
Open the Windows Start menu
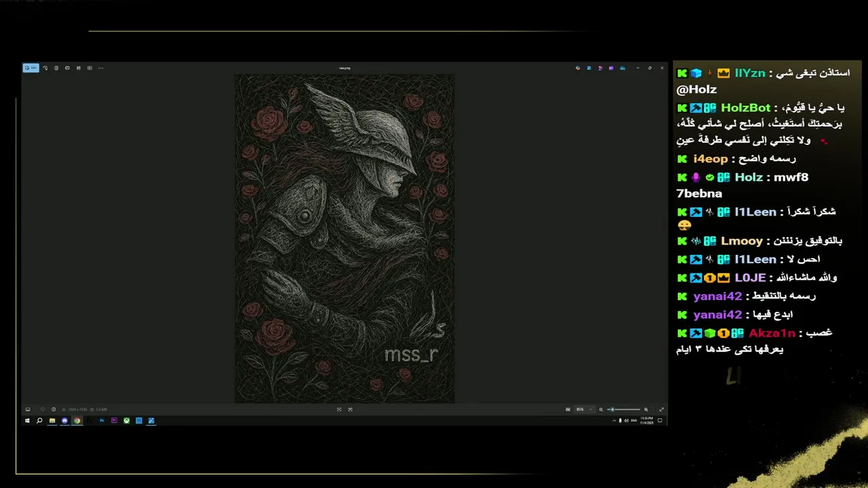[x=27, y=420]
